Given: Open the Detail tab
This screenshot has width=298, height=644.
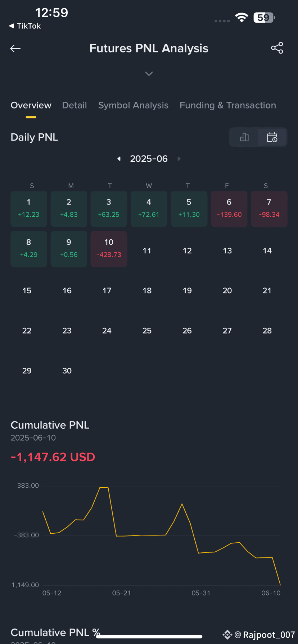Looking at the screenshot, I should click(74, 105).
